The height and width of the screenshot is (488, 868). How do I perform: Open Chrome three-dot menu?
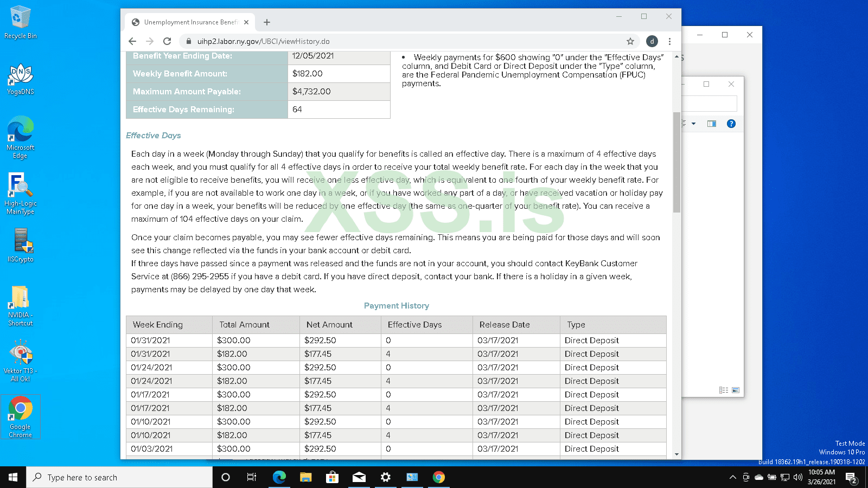click(669, 41)
